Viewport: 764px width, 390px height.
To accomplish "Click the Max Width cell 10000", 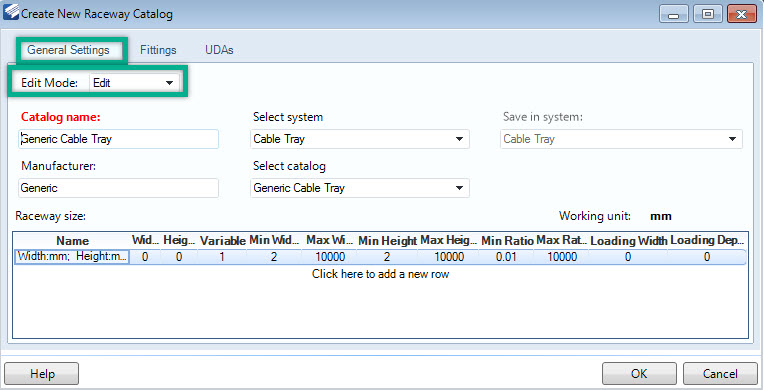I will (x=330, y=257).
